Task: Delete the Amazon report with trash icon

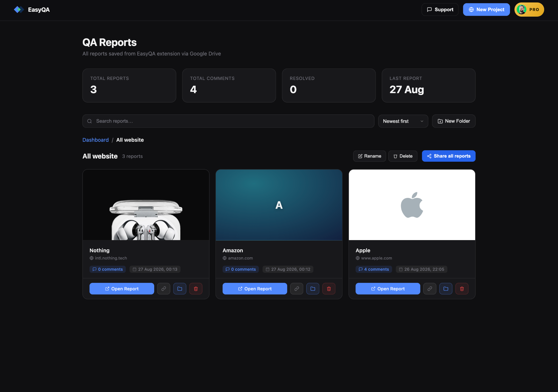Action: 329,289
